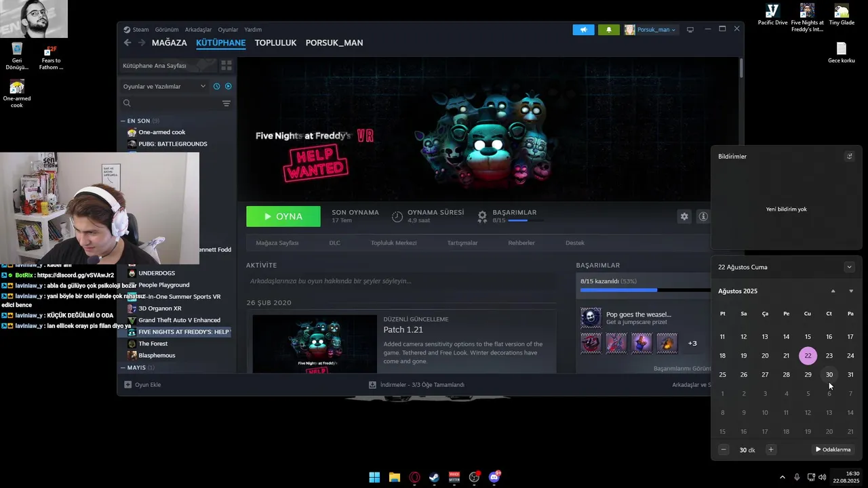
Task: Click the Steam logo menu
Action: 136,30
